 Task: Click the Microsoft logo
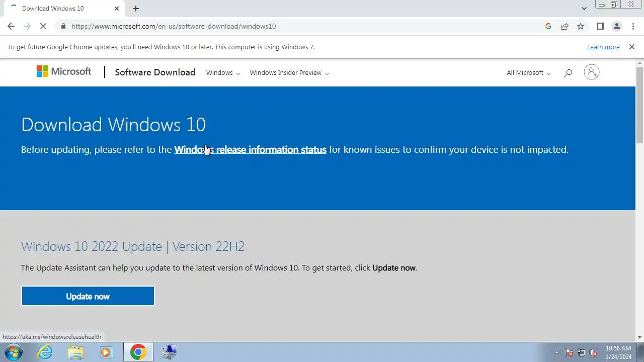click(x=64, y=71)
